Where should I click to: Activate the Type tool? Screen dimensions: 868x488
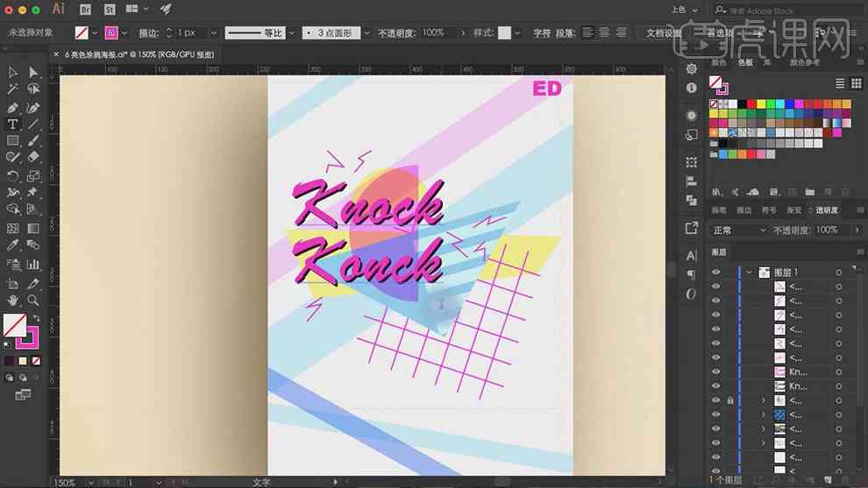12,124
